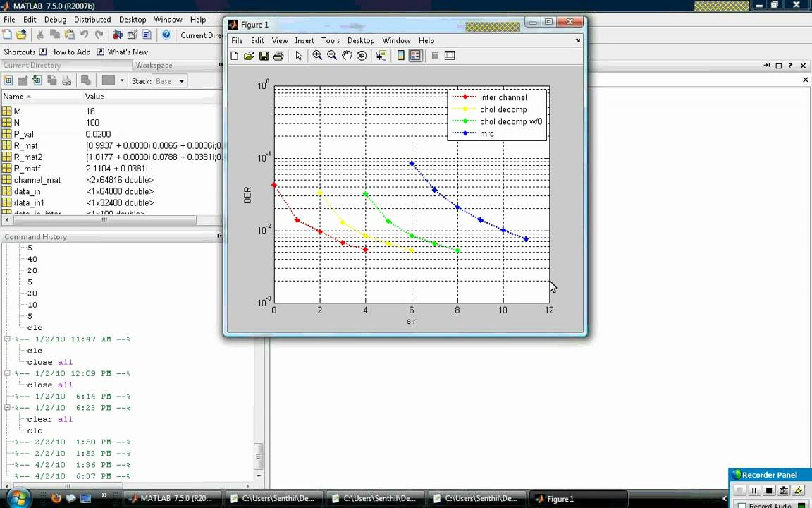The height and width of the screenshot is (508, 812).
Task: Click the 'chol decomp' yellow legend entry
Action: coord(503,109)
